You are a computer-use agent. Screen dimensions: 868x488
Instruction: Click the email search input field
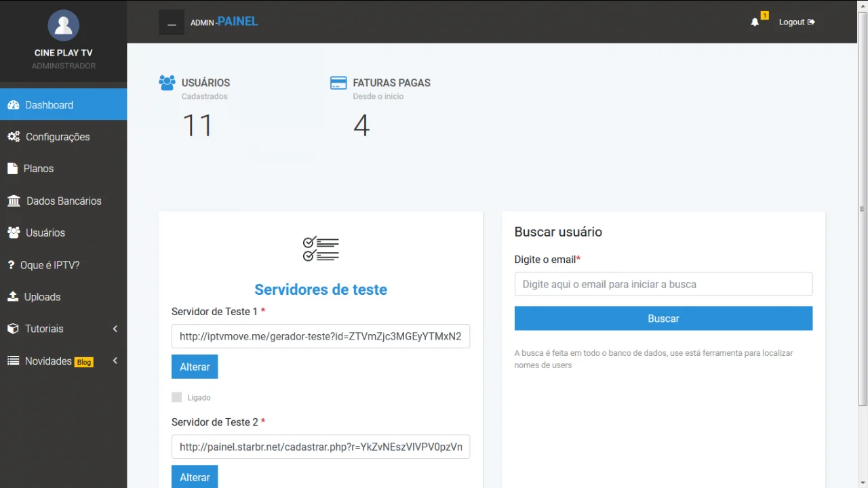coord(663,285)
